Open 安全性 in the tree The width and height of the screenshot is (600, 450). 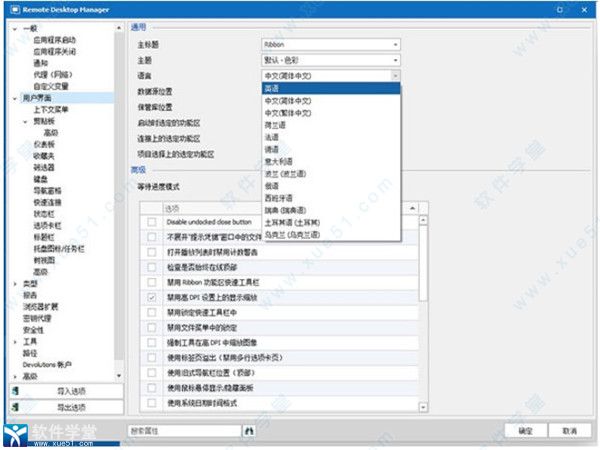pos(33,330)
